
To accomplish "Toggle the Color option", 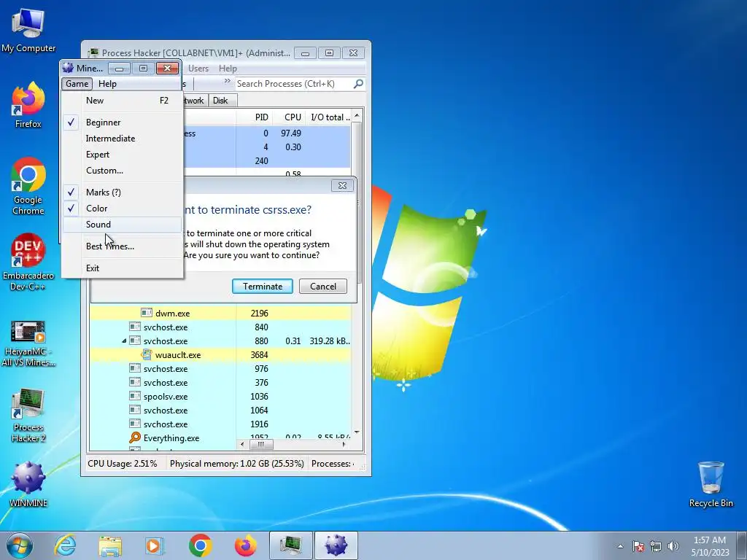I will tap(122, 208).
